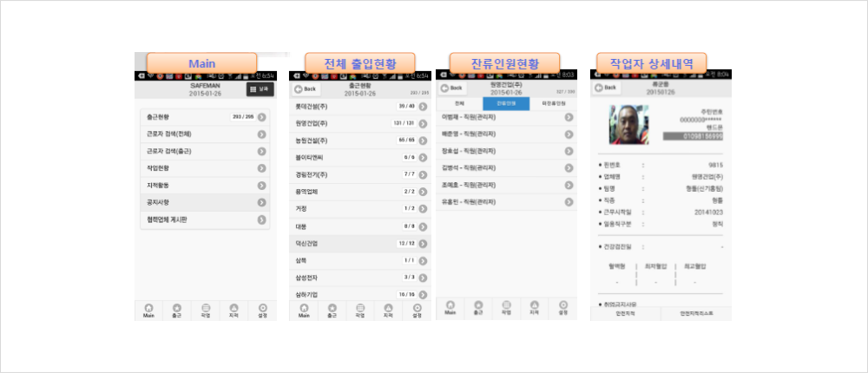Open 지적활동 arrow on Main screen
Viewport: 868px width, 373px height.
pyautogui.click(x=262, y=186)
